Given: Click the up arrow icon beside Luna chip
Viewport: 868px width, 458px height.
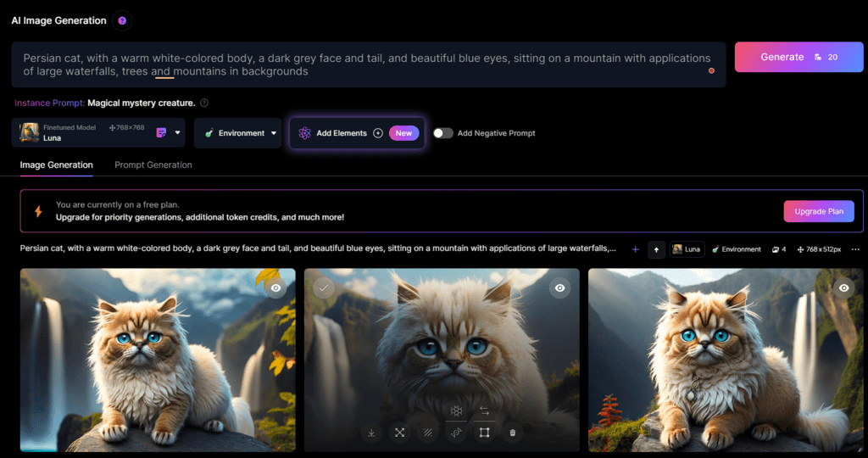Looking at the screenshot, I should click(x=657, y=249).
